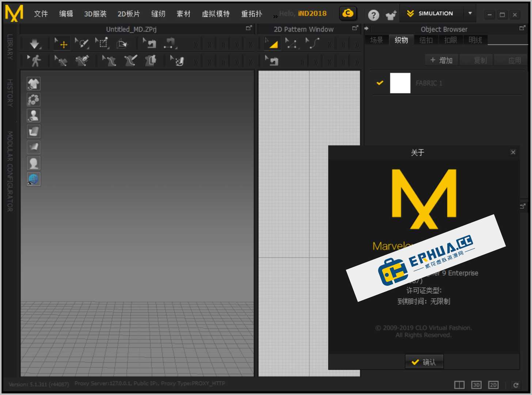532x395 pixels.
Task: Select the Edit Pattern yellow triangle tool
Action: [x=272, y=44]
